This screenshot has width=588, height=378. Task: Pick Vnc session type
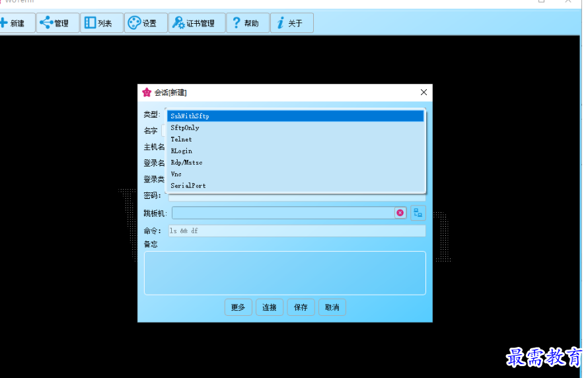(295, 174)
